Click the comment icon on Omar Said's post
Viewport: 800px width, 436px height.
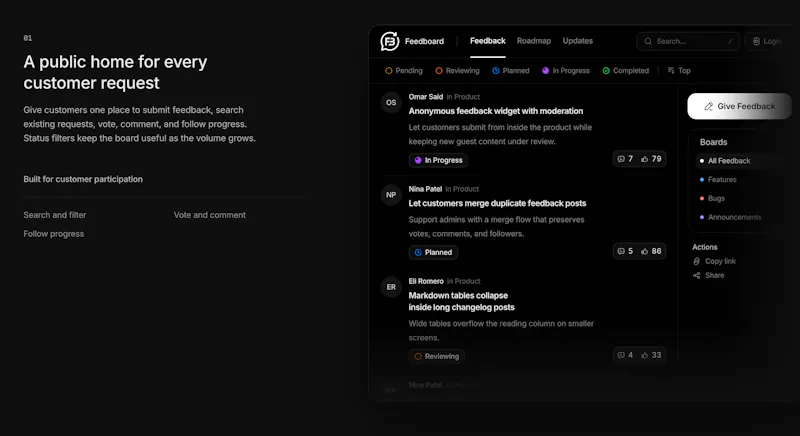point(621,159)
